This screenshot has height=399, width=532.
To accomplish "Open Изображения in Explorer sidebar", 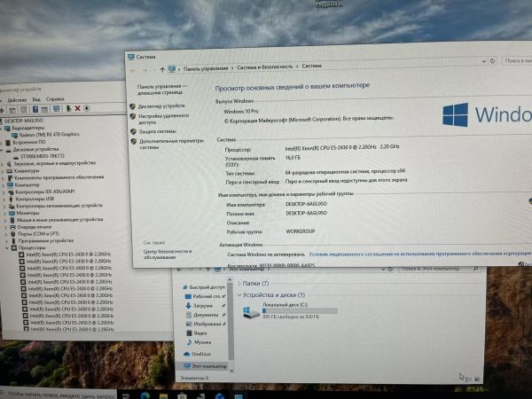I will (204, 324).
